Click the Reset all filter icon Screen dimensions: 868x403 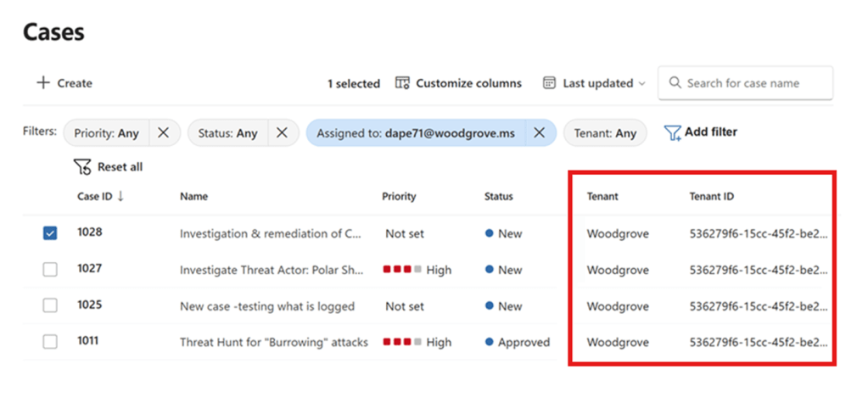[83, 167]
